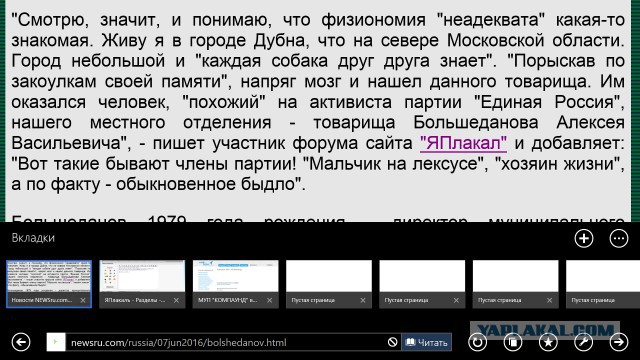Switch to the МУП "КОМПАУНД" tab
This screenshot has width=640, height=360.
[236, 284]
